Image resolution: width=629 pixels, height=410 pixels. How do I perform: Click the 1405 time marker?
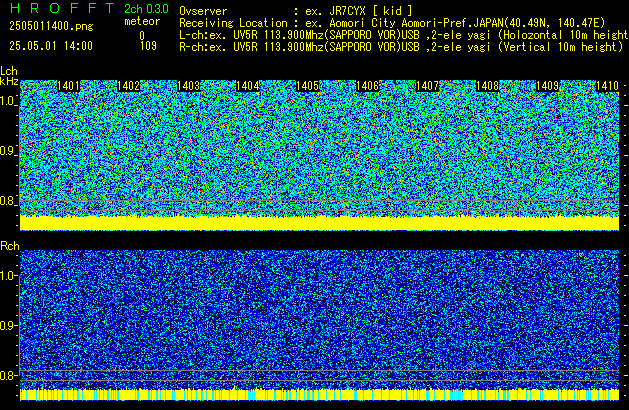308,86
